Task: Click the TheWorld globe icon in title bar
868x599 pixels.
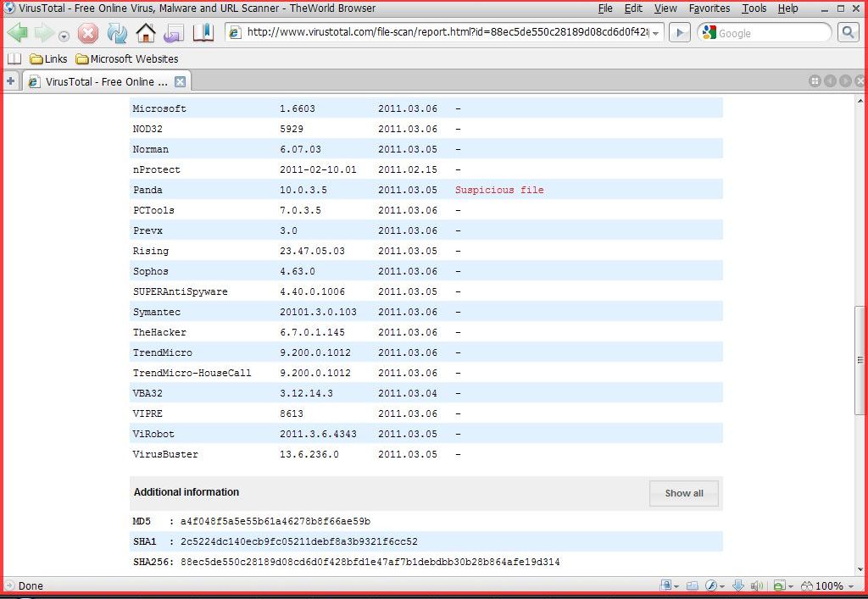Action: (x=9, y=8)
